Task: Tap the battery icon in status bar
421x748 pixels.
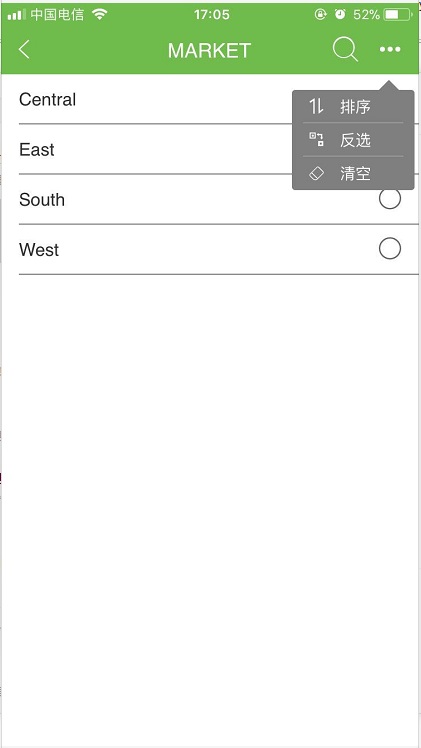Action: click(x=398, y=15)
